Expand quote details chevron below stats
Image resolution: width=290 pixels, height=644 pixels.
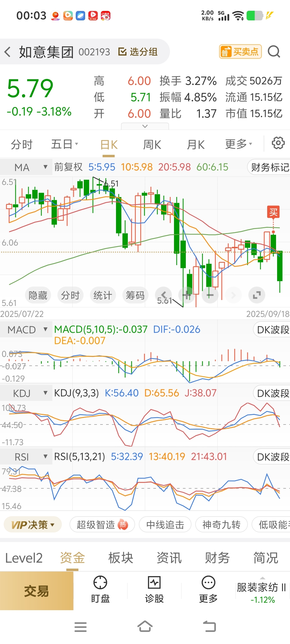[145, 126]
